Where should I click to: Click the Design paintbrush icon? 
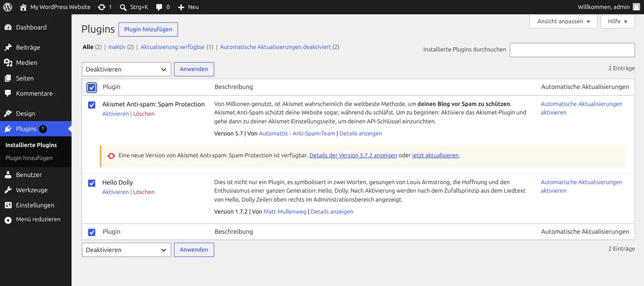click(8, 114)
